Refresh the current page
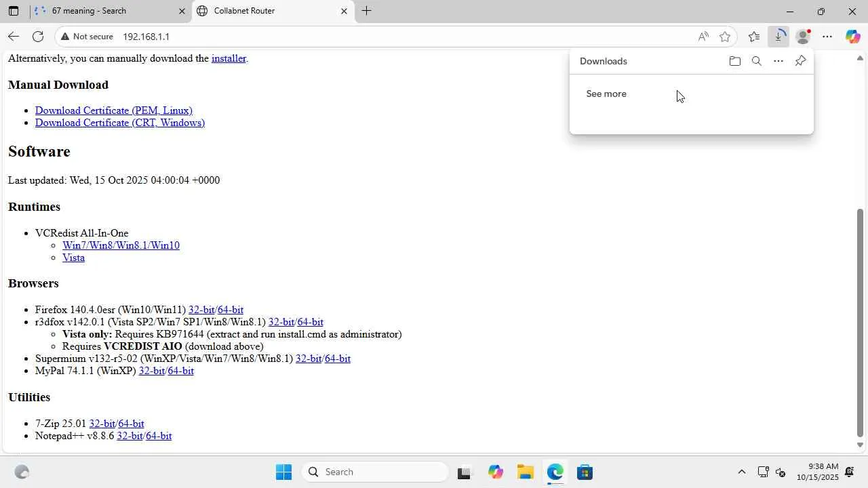 click(38, 37)
